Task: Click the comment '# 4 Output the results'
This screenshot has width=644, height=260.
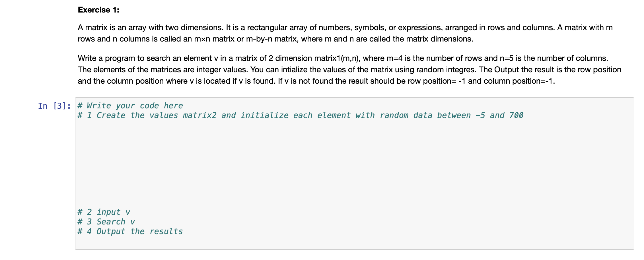Action: point(129,231)
